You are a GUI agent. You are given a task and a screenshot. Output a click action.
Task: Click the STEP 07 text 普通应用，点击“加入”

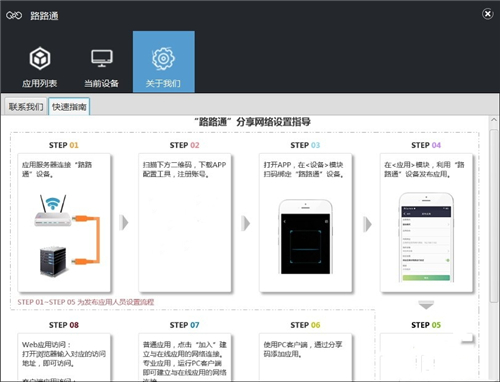pyautogui.click(x=181, y=345)
